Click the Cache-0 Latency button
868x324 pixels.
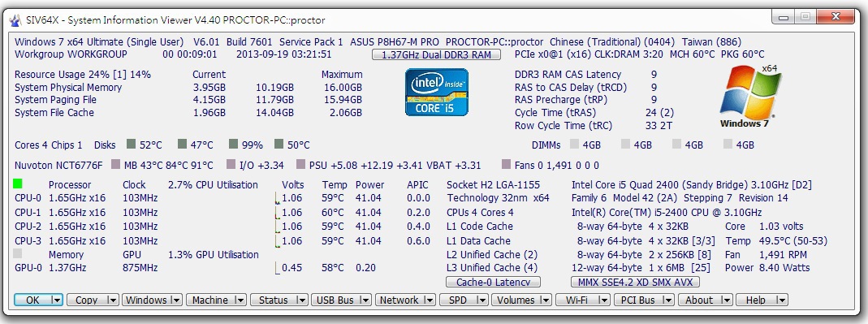tap(493, 282)
